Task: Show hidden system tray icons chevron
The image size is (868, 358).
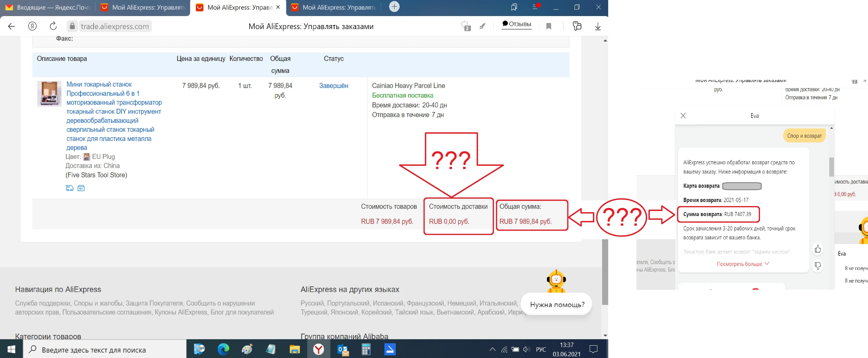Action: pos(492,349)
